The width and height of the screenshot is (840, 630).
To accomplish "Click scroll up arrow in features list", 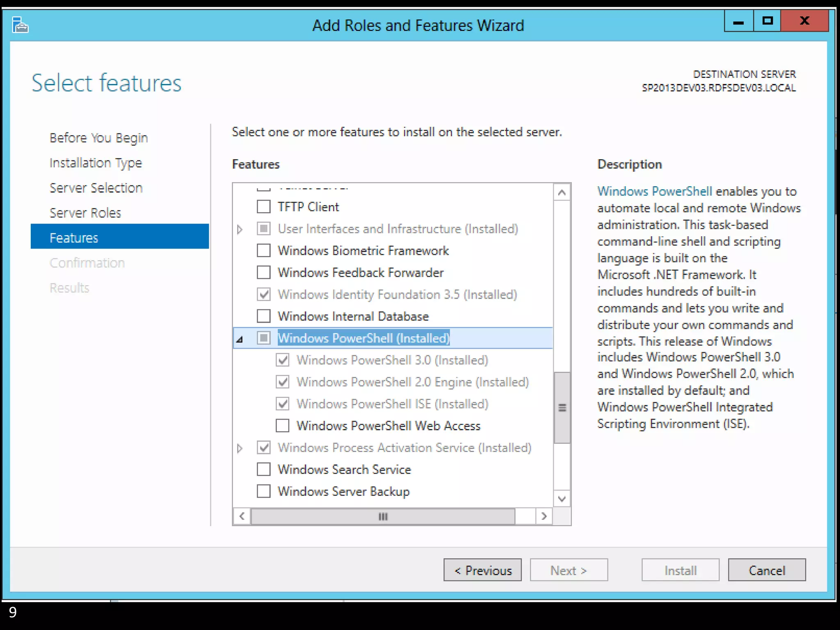I will (x=562, y=193).
